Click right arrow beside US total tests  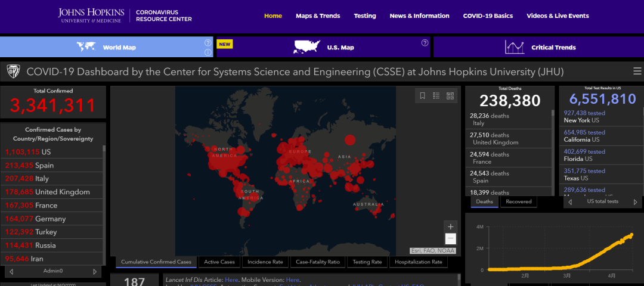click(636, 202)
